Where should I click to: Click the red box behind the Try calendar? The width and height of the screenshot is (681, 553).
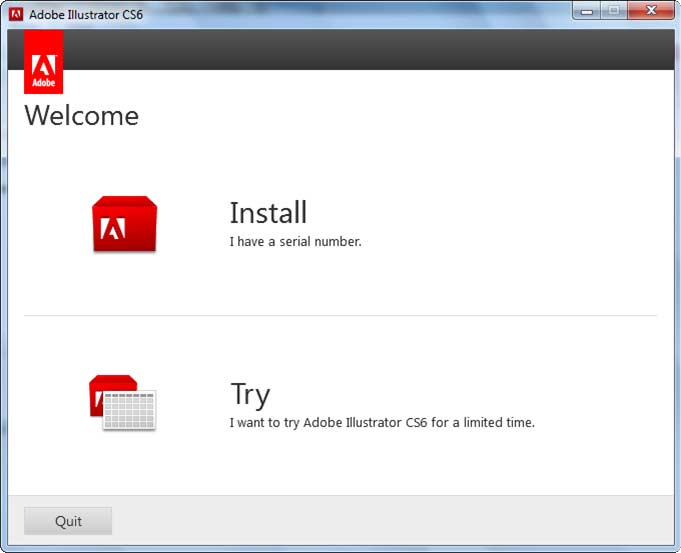(112, 385)
